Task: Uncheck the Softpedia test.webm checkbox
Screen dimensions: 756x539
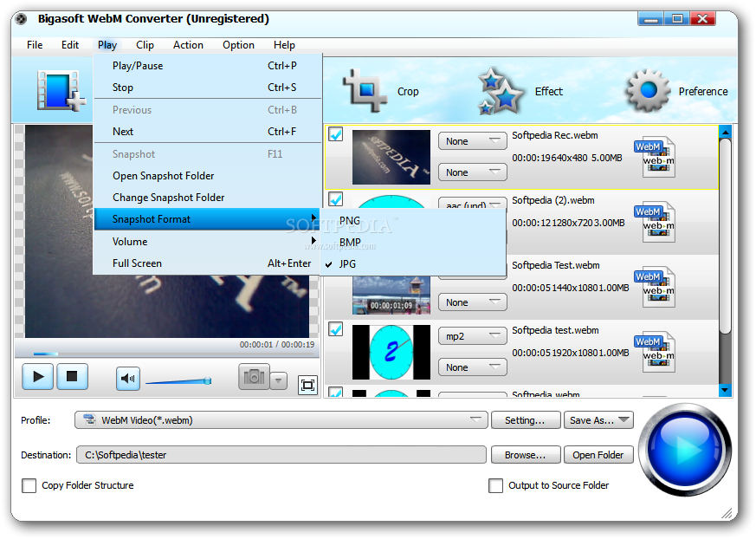Action: [336, 328]
